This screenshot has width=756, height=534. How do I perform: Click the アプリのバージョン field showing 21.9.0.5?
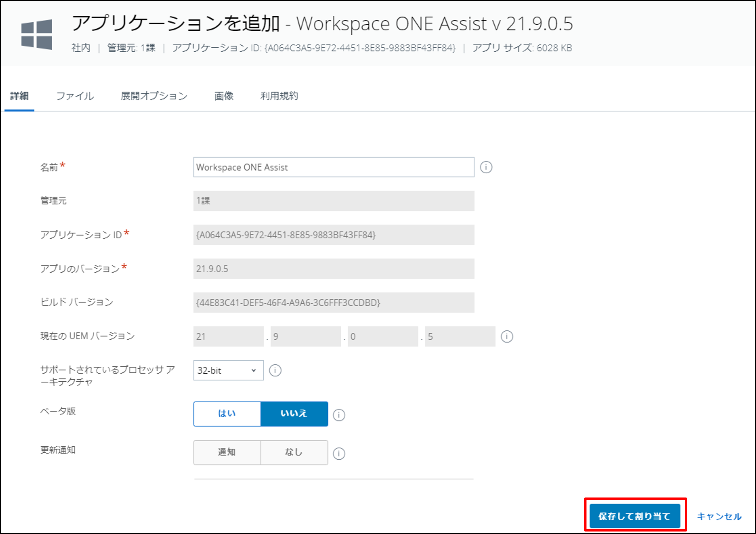pyautogui.click(x=333, y=269)
